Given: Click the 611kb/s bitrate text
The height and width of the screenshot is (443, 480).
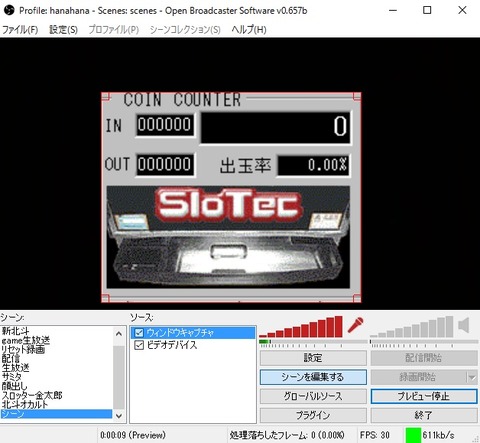Looking at the screenshot, I should click(439, 435).
